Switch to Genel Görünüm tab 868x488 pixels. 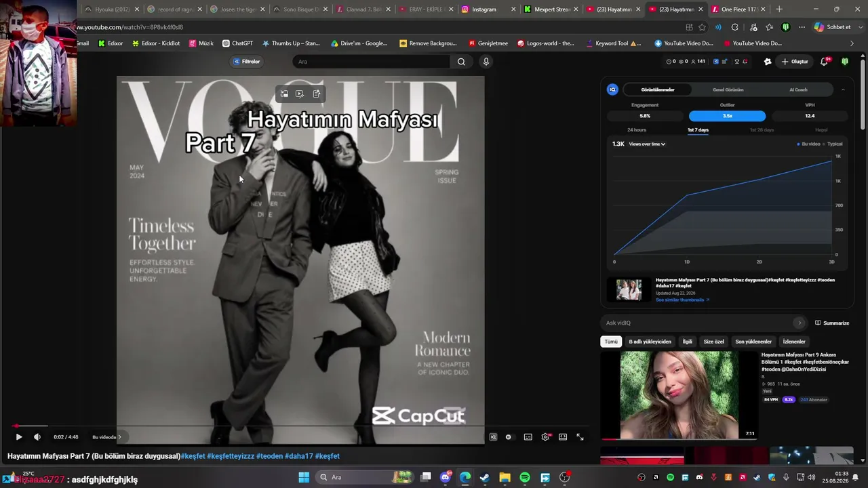pyautogui.click(x=728, y=89)
